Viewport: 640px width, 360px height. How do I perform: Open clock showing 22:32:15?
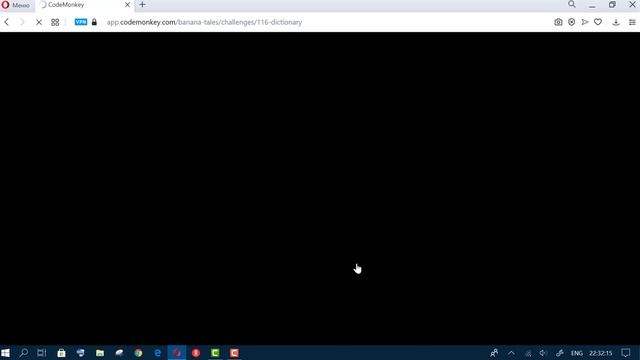click(x=600, y=353)
